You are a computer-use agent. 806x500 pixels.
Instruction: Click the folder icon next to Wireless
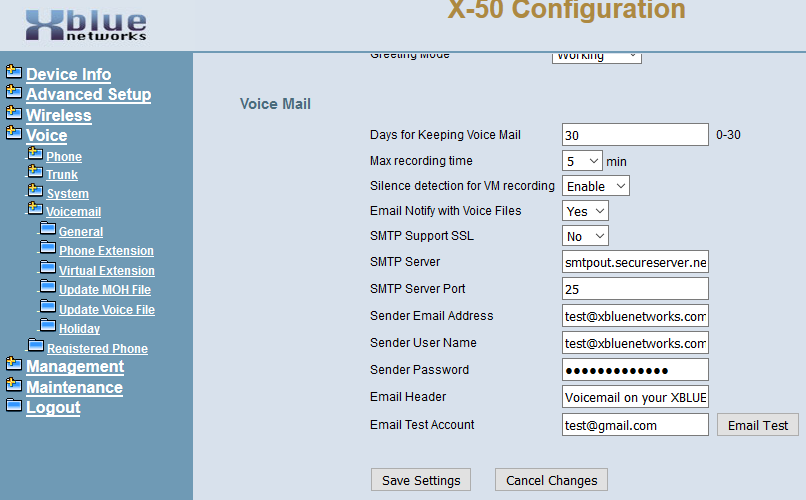pos(14,114)
